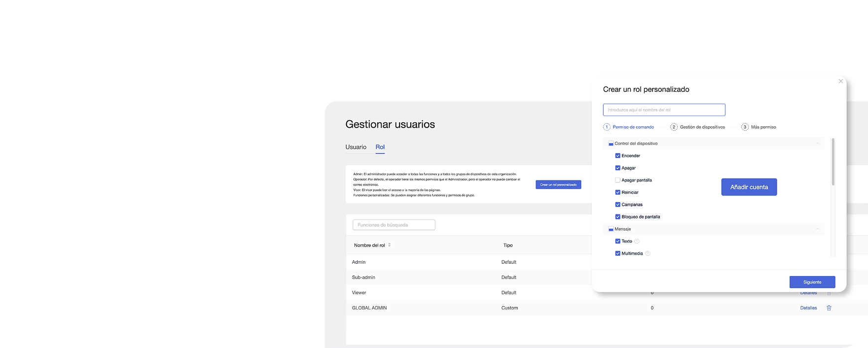Click step 1 circle Permiso de comando
This screenshot has height=348, width=868.
click(607, 127)
